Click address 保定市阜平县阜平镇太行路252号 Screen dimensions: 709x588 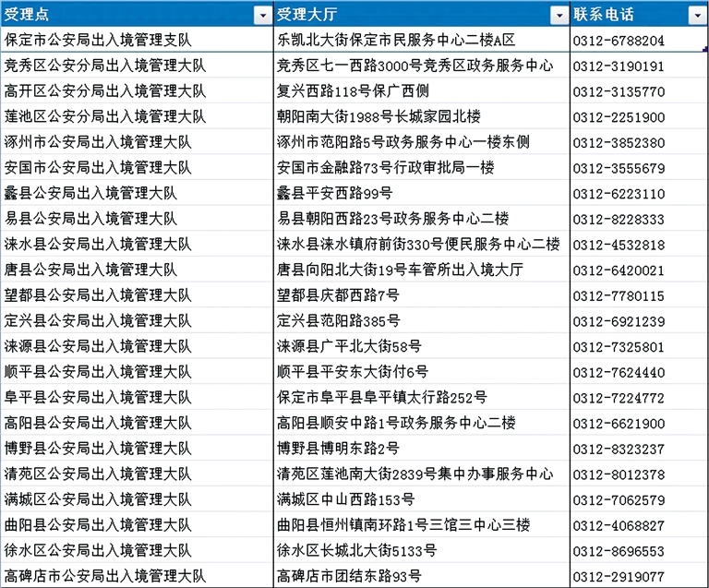tap(382, 397)
